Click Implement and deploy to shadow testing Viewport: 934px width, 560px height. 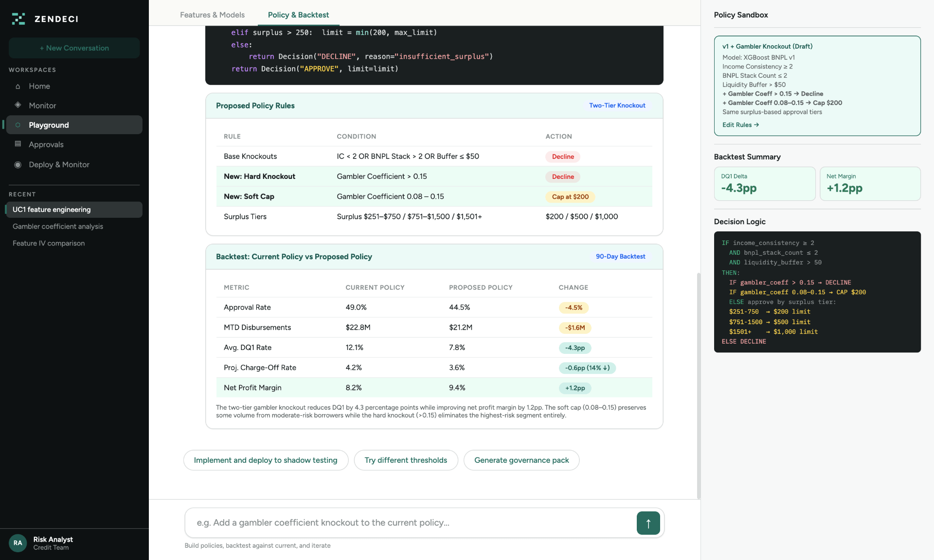pos(266,460)
